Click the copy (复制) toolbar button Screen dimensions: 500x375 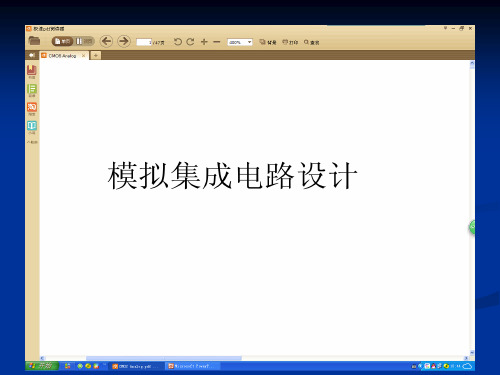tap(268, 42)
